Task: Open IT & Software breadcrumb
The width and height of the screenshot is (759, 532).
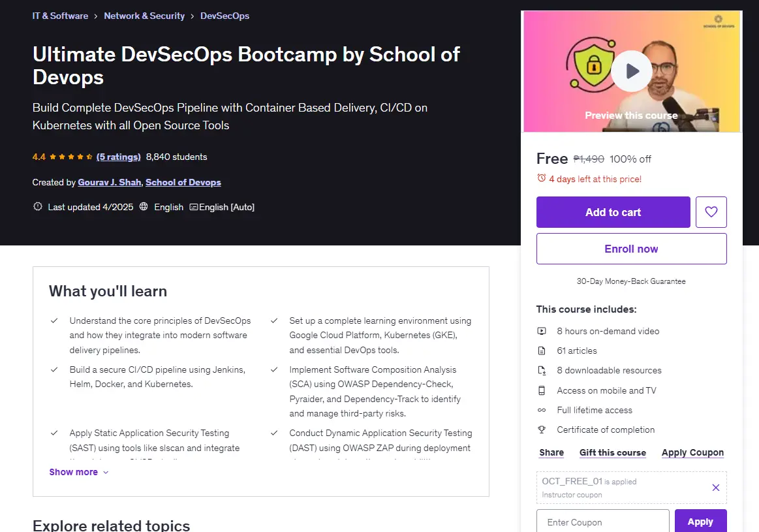Action: (60, 16)
